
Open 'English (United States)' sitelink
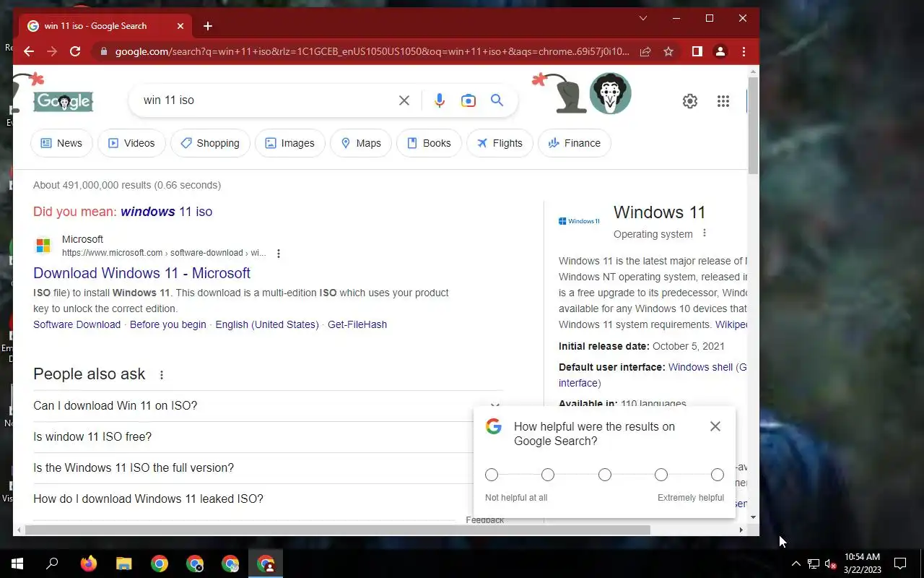267,324
